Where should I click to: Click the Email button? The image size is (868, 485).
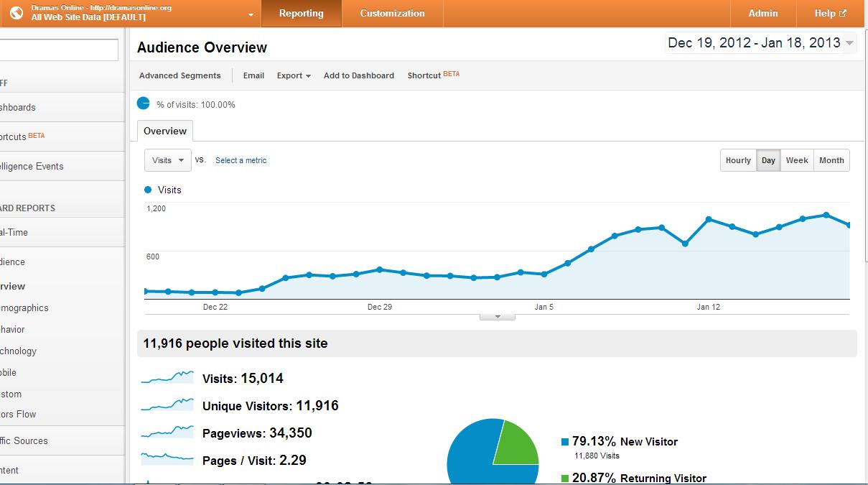point(253,75)
